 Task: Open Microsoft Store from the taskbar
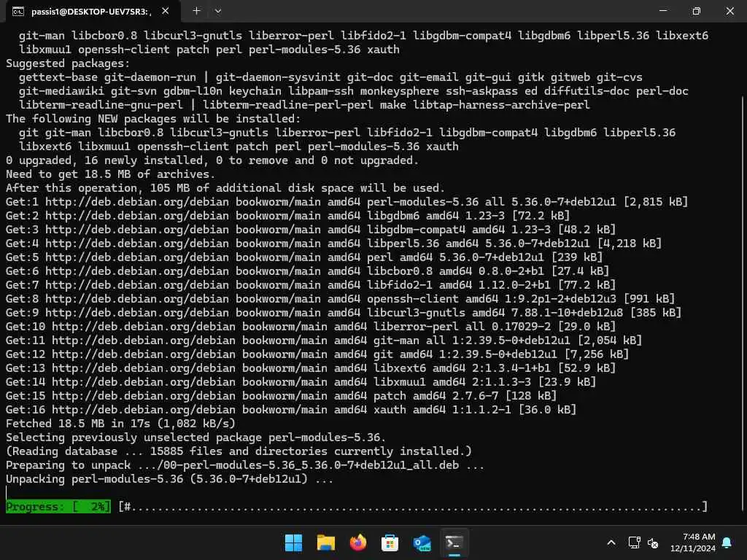pos(390,542)
